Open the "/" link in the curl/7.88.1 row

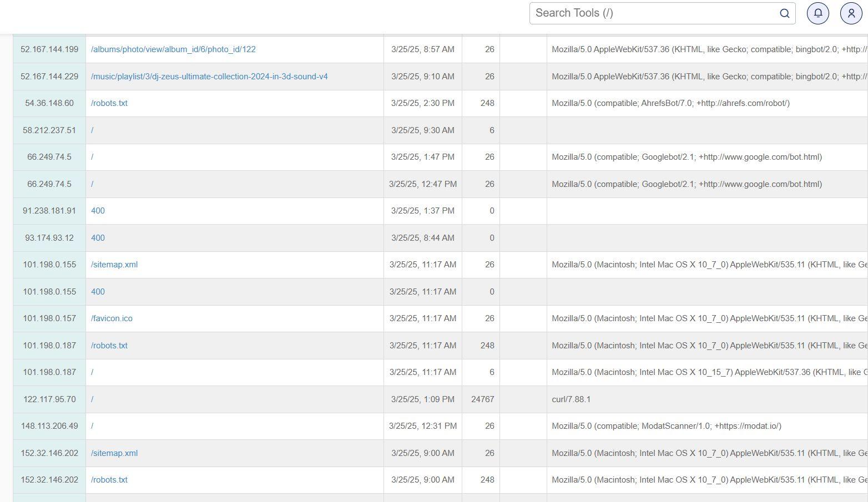pyautogui.click(x=92, y=399)
